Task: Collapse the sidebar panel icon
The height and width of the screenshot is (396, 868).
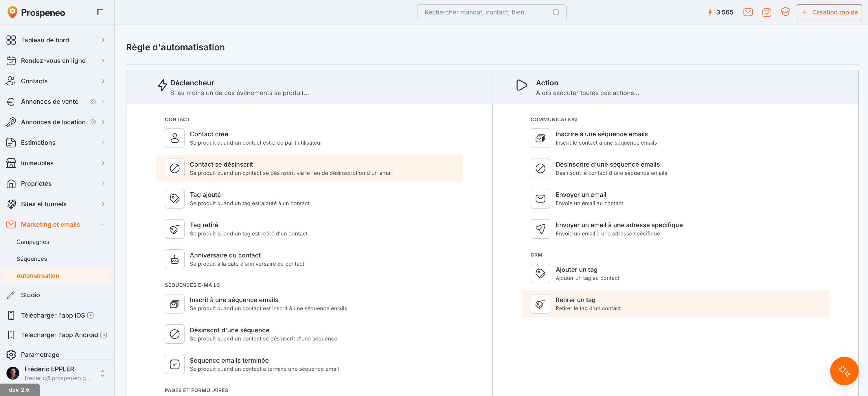Action: 100,12
